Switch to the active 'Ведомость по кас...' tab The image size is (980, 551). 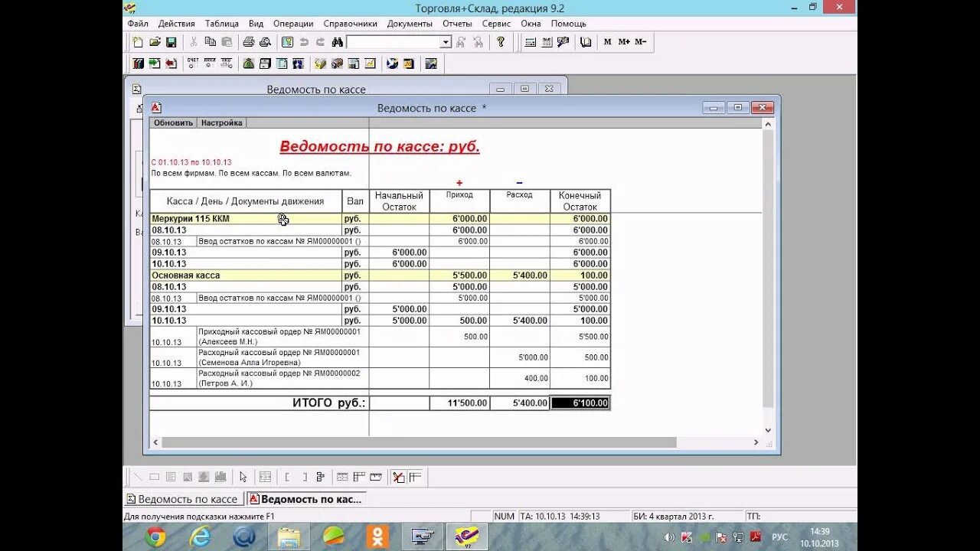tap(306, 499)
